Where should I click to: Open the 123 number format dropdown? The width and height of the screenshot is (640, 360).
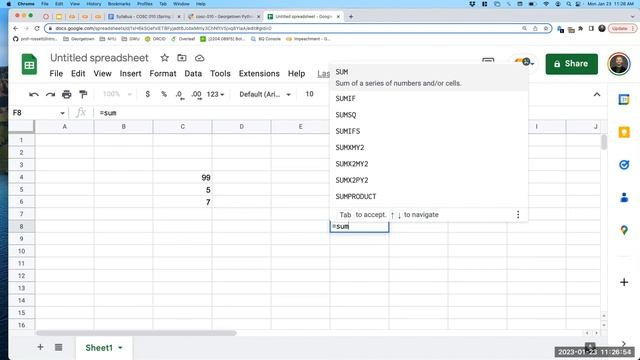[215, 94]
